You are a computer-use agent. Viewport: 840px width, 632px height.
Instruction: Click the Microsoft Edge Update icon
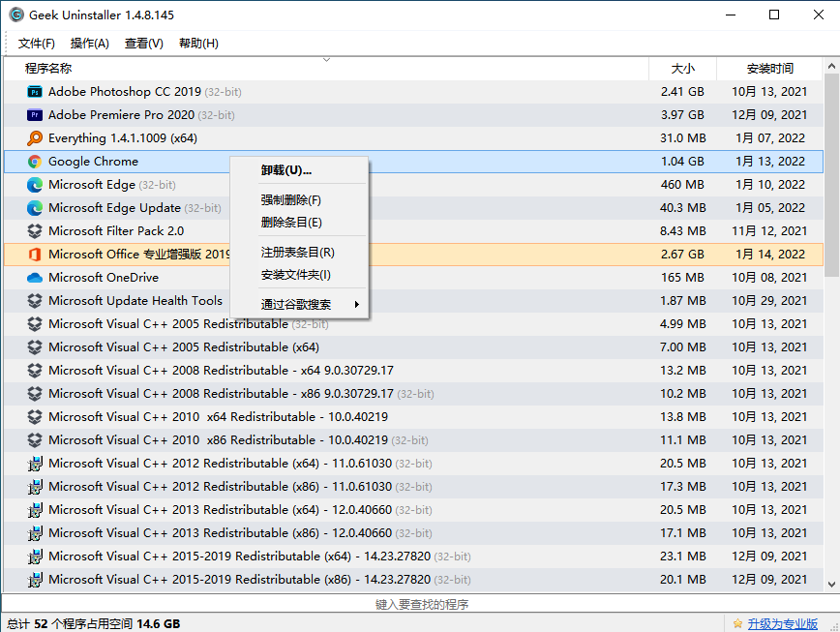(35, 208)
